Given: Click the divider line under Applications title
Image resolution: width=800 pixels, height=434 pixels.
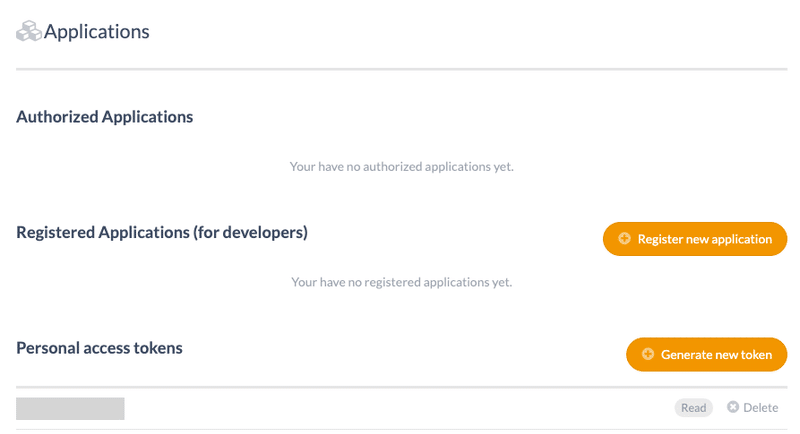Looking at the screenshot, I should (402, 69).
